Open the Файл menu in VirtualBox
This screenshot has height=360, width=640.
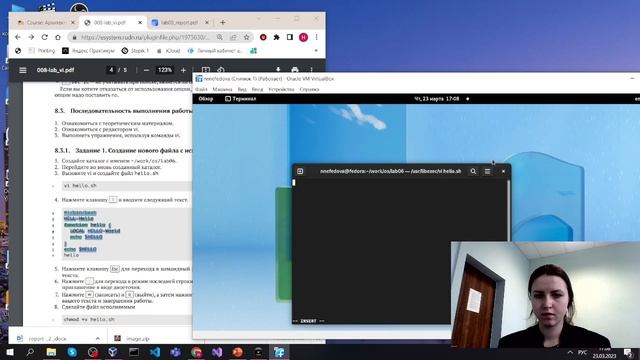pos(201,89)
